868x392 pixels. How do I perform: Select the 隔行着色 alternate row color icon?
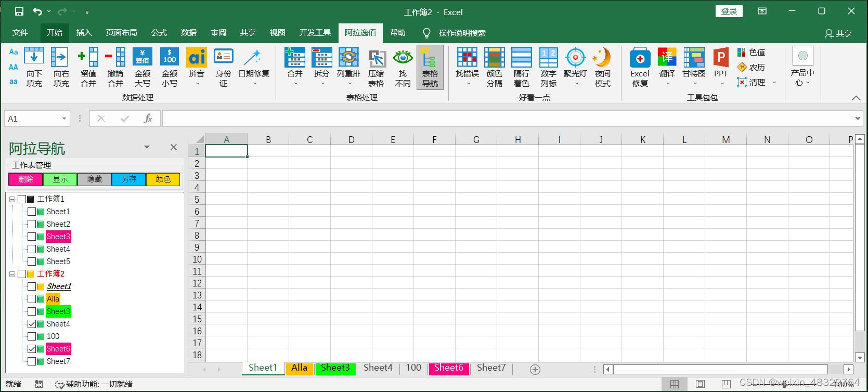click(522, 57)
